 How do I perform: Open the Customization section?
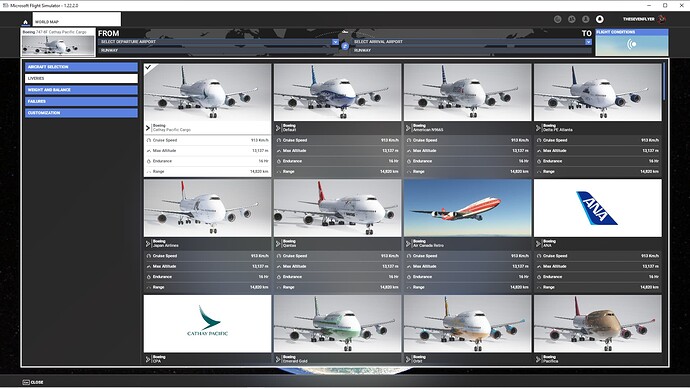point(81,113)
